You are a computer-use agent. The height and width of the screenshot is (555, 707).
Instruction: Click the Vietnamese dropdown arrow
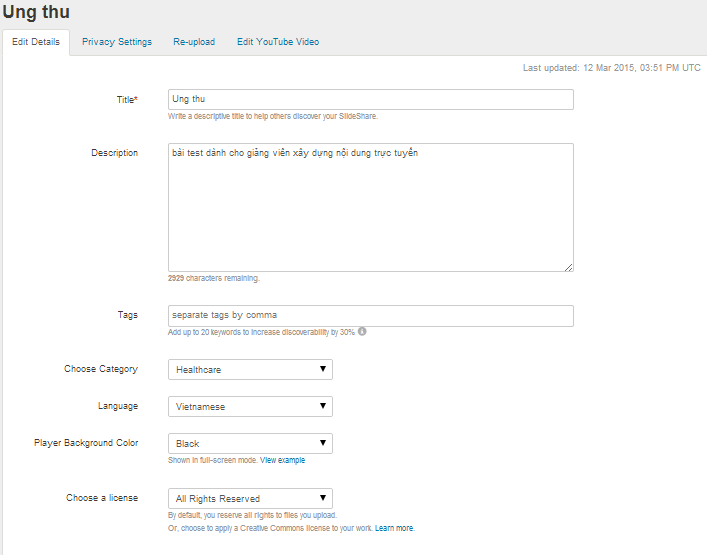click(x=323, y=406)
